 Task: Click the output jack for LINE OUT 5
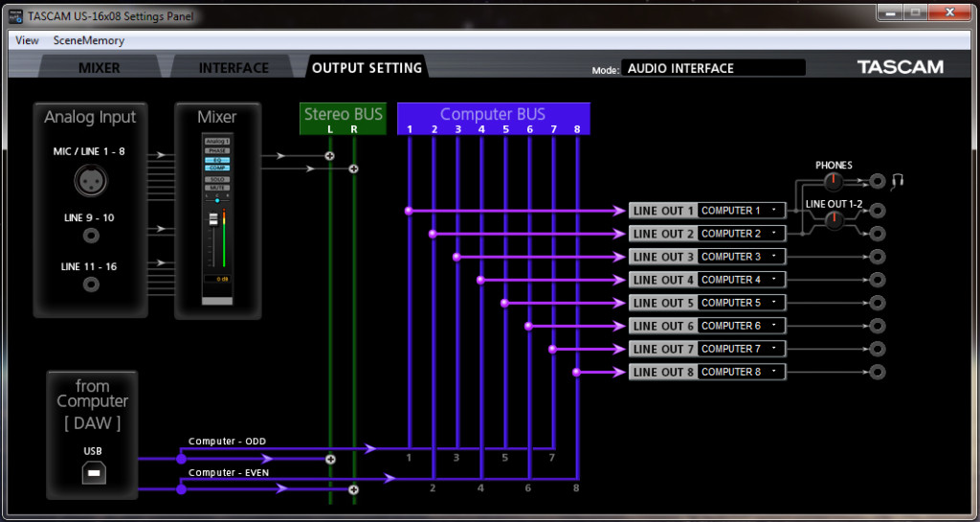[x=878, y=304]
